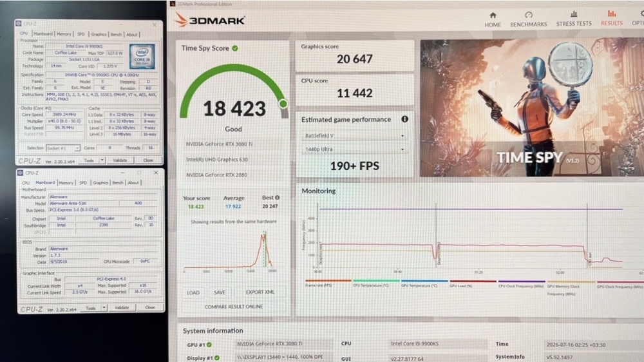Click Tools button in the lower CPU-Z window

click(x=91, y=308)
